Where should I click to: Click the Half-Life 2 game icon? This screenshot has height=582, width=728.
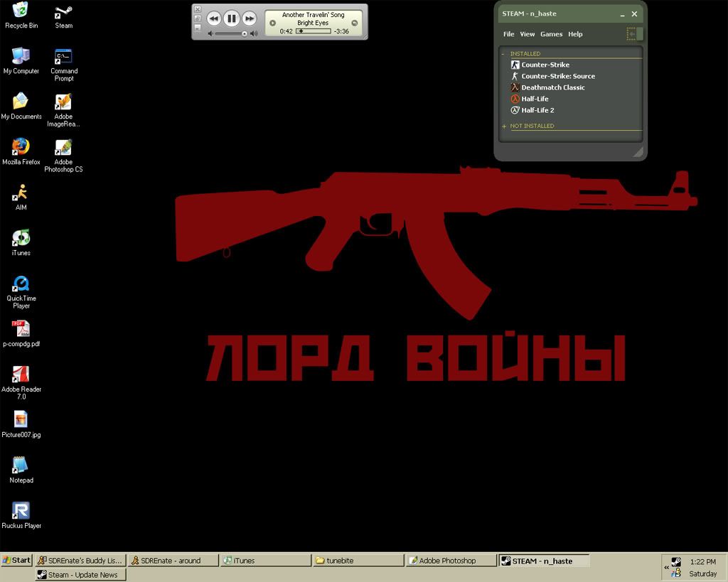515,110
